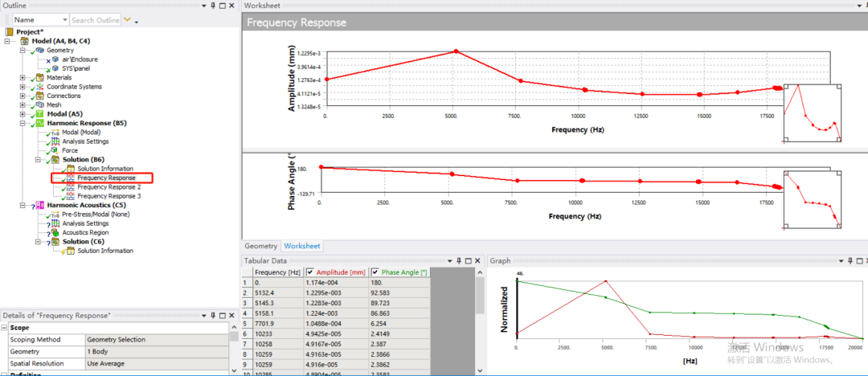Switch to the Worksheet tab

coord(302,246)
